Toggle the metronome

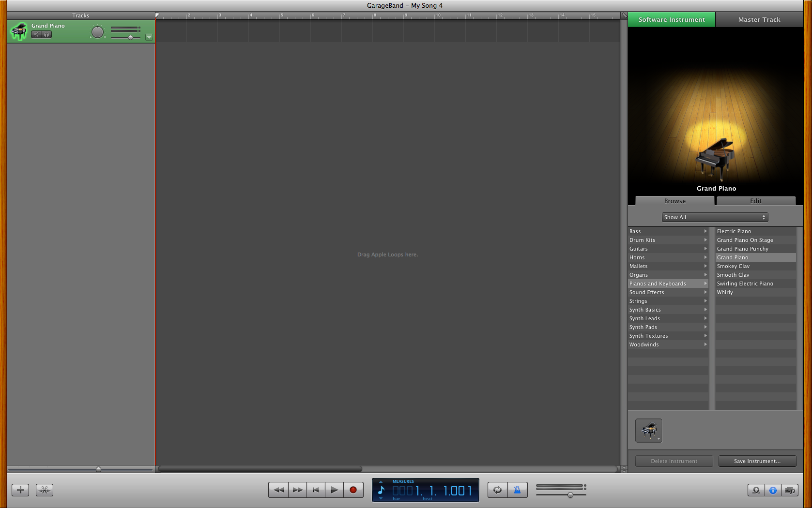[x=518, y=490]
